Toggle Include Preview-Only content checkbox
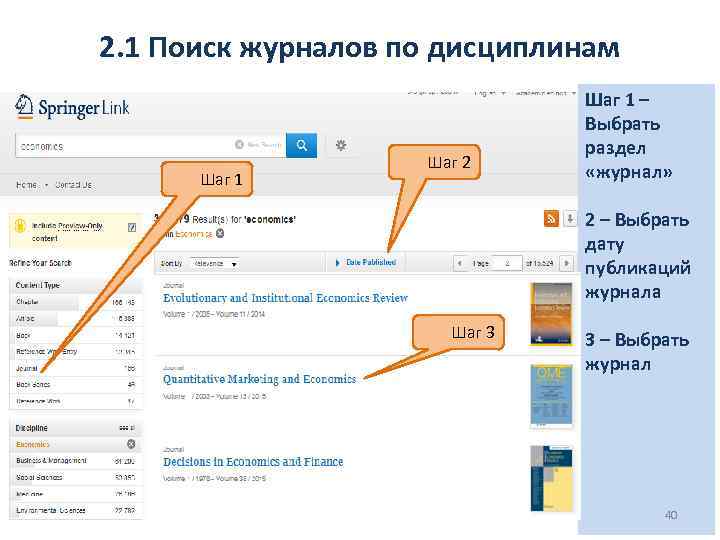This screenshot has width=720, height=540. tap(132, 227)
